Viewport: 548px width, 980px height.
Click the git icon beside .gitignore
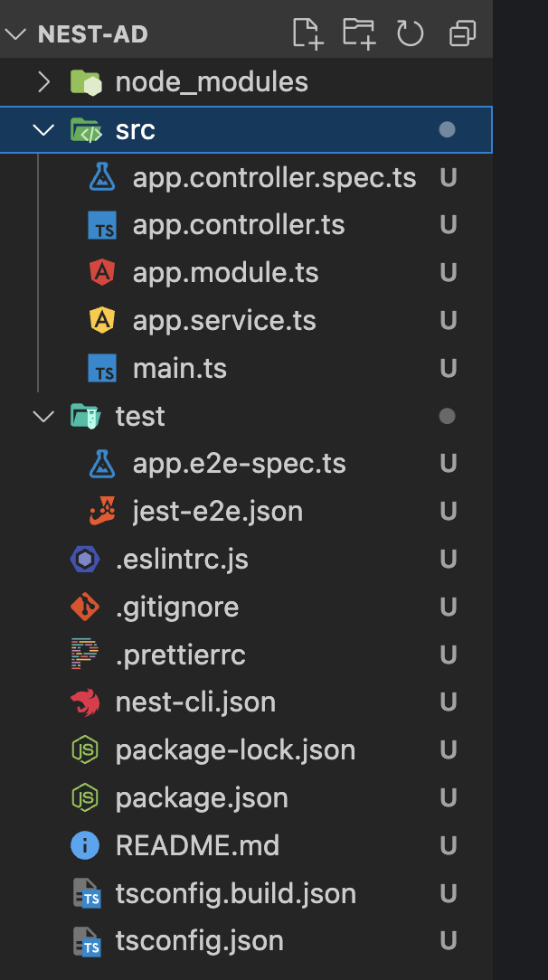pos(85,607)
